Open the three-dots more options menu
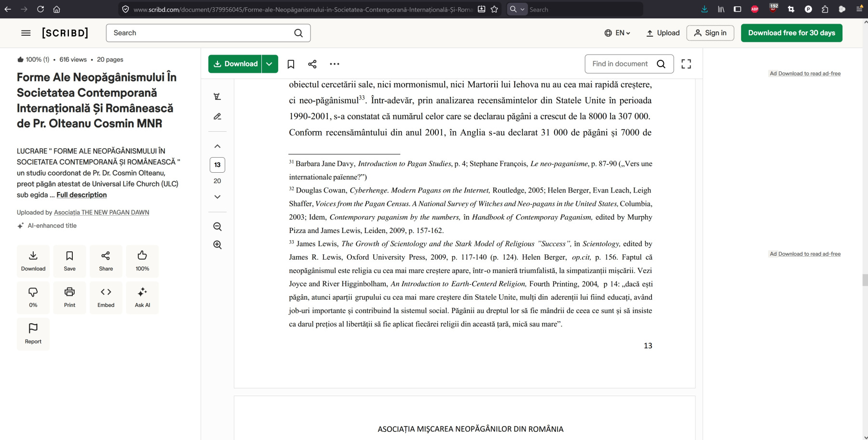Screen dimensions: 868x440 pyautogui.click(x=334, y=64)
